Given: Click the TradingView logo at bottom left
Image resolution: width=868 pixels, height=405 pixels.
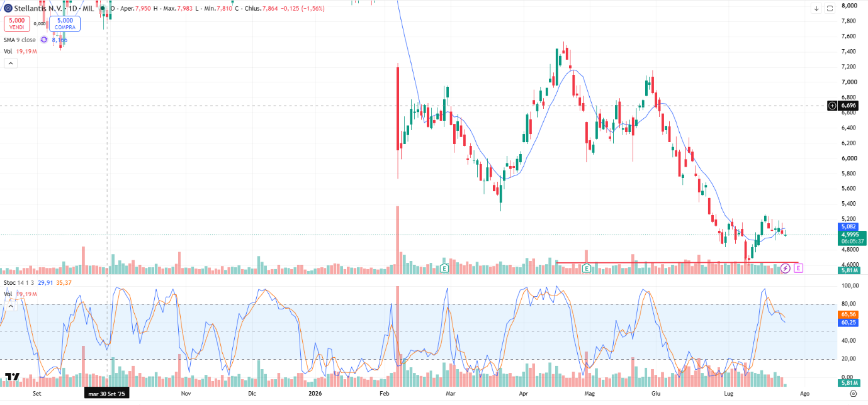Looking at the screenshot, I should 12,377.
